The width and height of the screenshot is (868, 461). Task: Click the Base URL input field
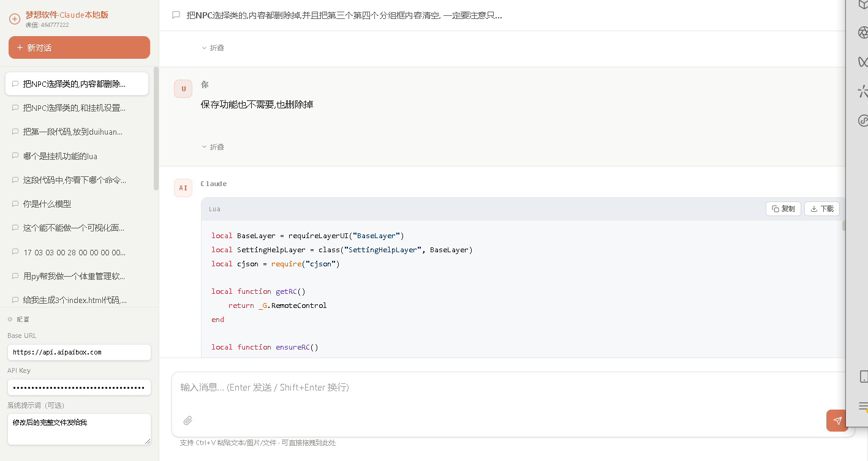[x=79, y=353]
